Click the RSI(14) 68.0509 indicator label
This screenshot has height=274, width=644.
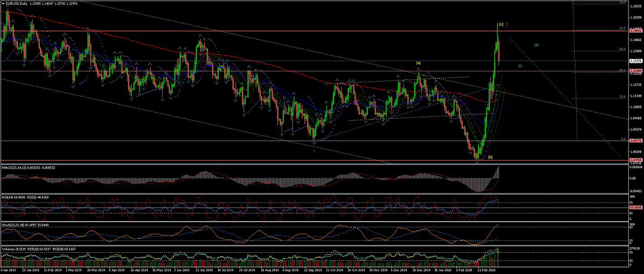13,197
